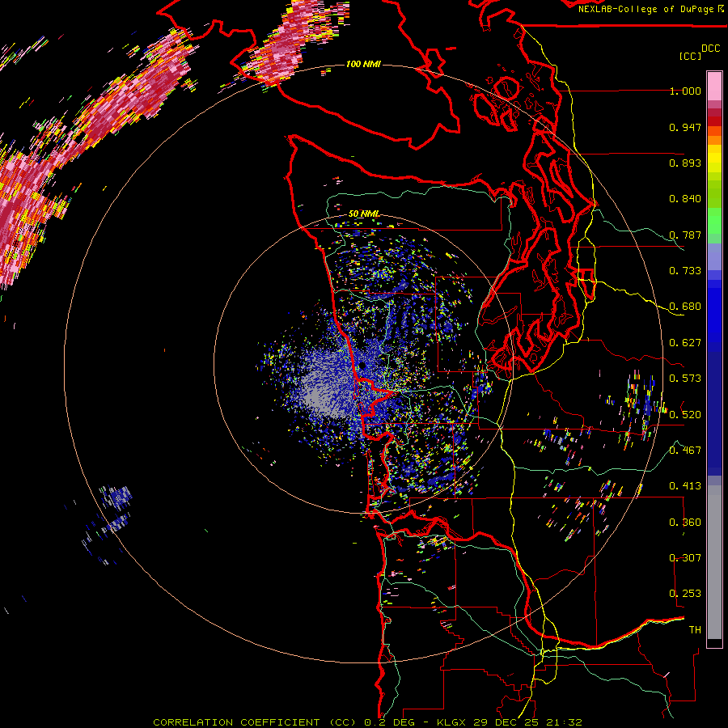Select the 0.413 scale value

(685, 486)
